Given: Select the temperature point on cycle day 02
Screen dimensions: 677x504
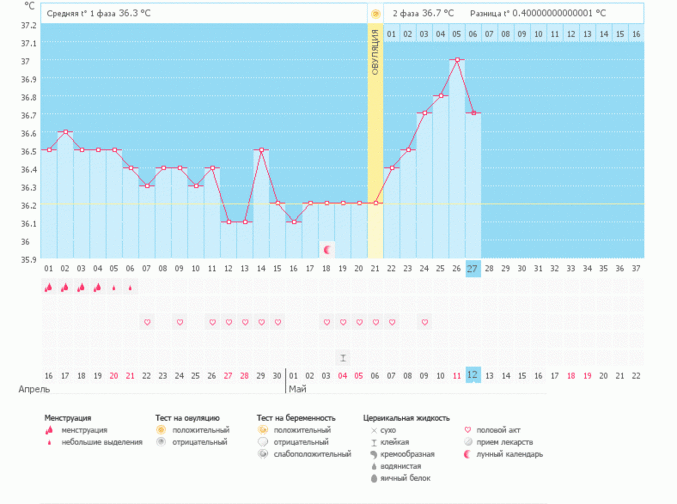Looking at the screenshot, I should [x=65, y=132].
